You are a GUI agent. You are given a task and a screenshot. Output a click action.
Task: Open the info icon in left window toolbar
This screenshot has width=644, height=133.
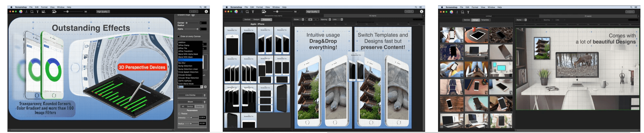click(206, 11)
